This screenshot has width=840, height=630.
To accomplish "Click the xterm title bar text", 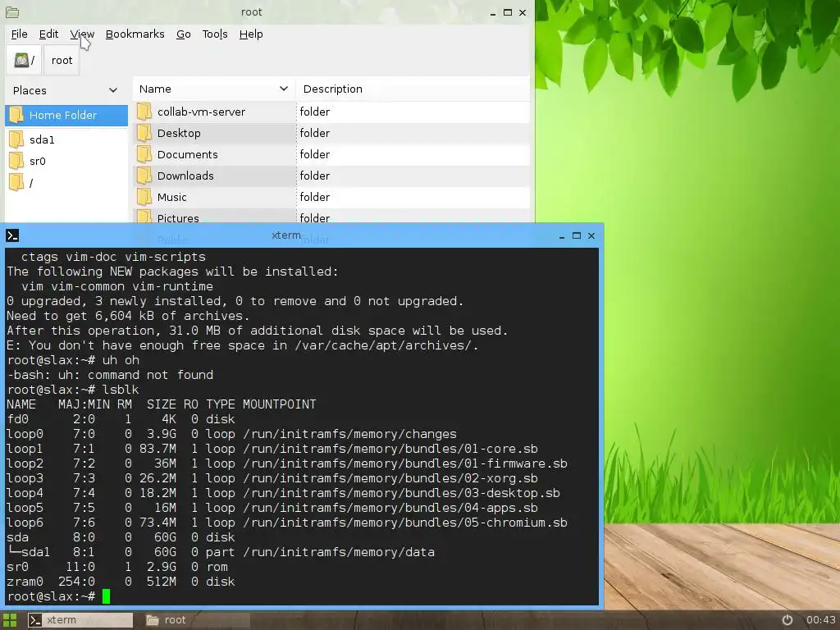I will point(286,235).
